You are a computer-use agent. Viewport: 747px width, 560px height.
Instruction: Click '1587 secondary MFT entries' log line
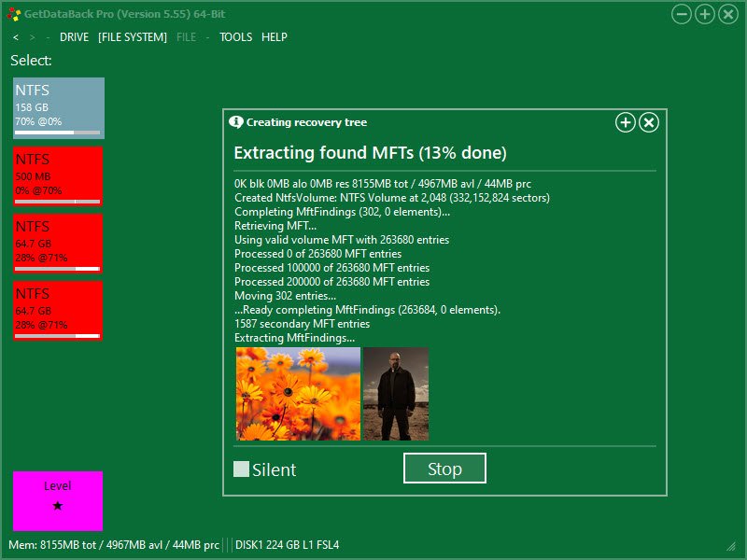tap(302, 324)
